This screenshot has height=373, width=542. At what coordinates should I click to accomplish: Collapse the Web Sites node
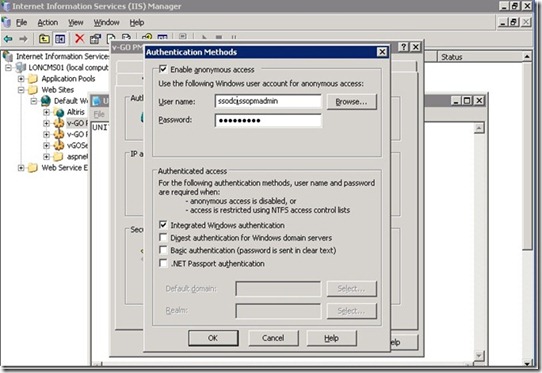(21, 90)
